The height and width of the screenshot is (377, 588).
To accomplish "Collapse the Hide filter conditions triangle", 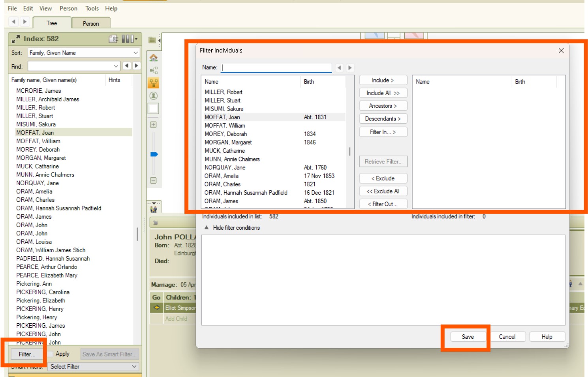I will (206, 228).
